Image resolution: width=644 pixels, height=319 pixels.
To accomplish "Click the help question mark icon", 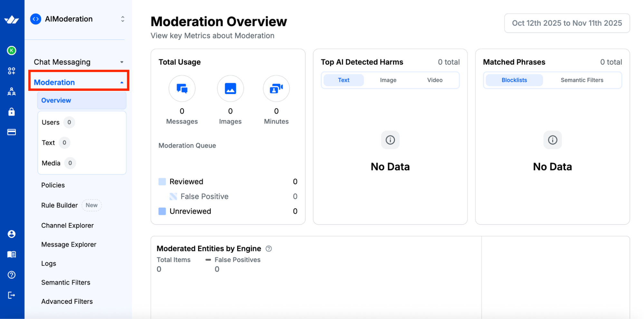I will tap(12, 275).
